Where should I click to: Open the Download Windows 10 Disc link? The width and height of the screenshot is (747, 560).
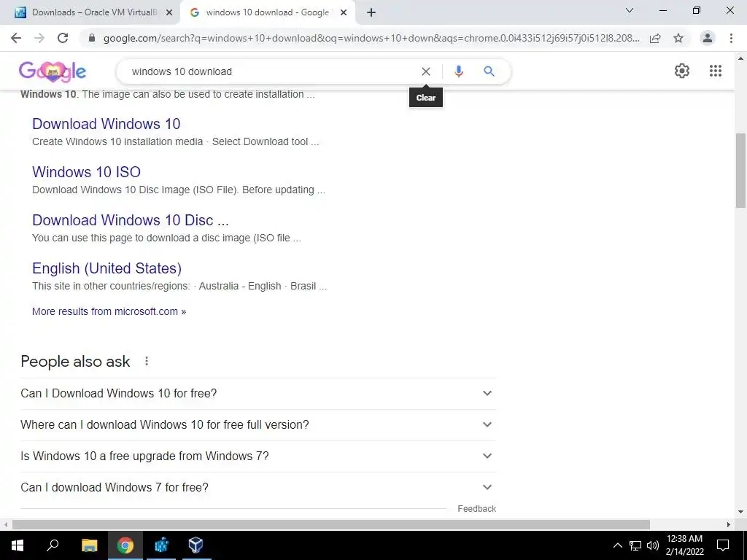point(130,220)
